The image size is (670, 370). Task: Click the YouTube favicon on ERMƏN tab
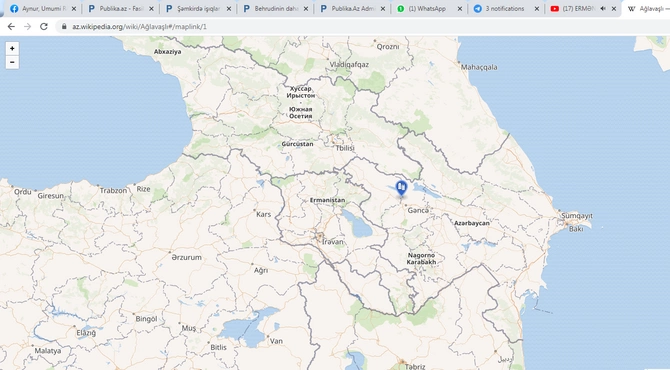pyautogui.click(x=555, y=9)
